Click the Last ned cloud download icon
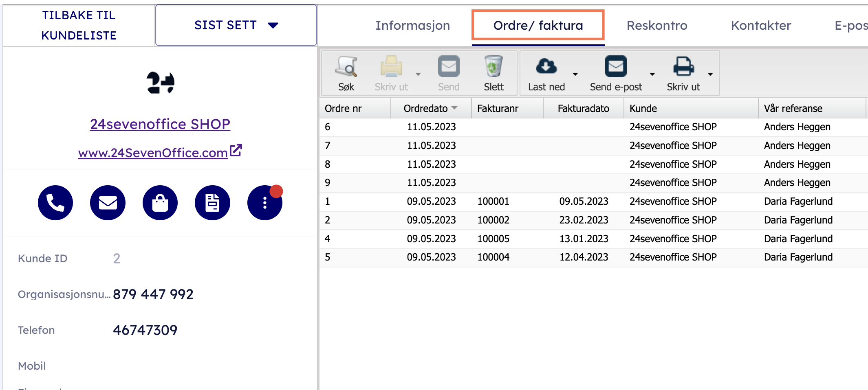 pyautogui.click(x=546, y=66)
